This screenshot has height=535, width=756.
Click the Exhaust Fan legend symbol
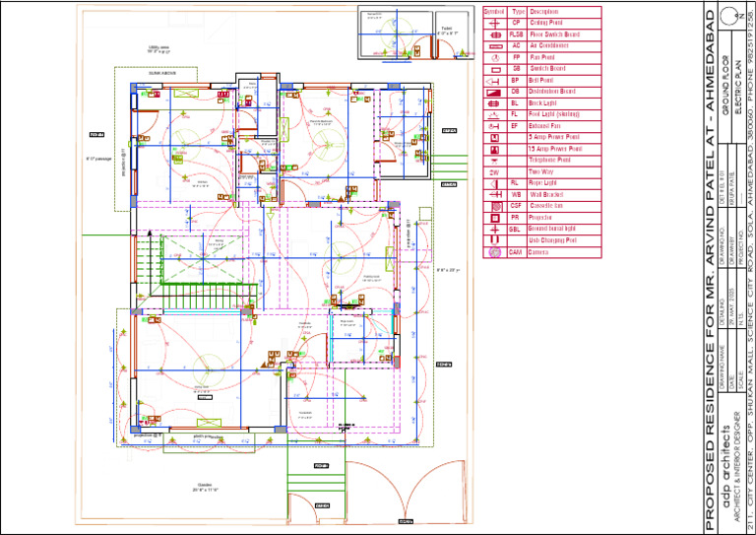coord(495,126)
